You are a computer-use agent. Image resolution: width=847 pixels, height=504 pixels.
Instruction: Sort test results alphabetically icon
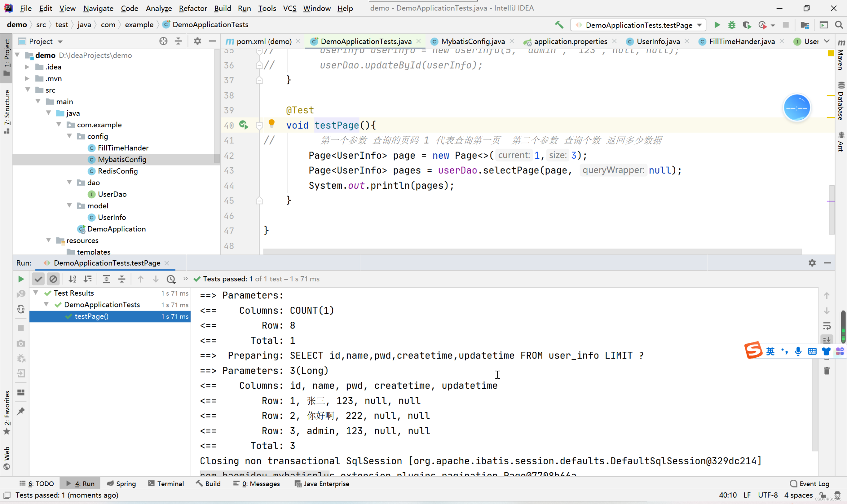(x=73, y=279)
